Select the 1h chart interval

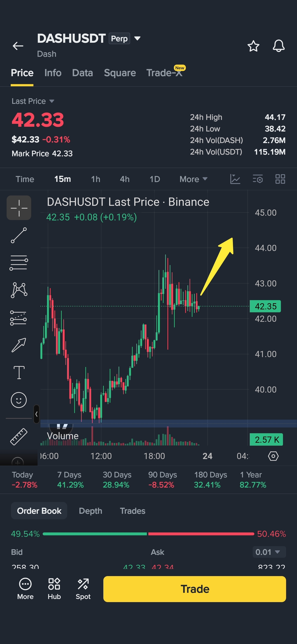(x=96, y=179)
